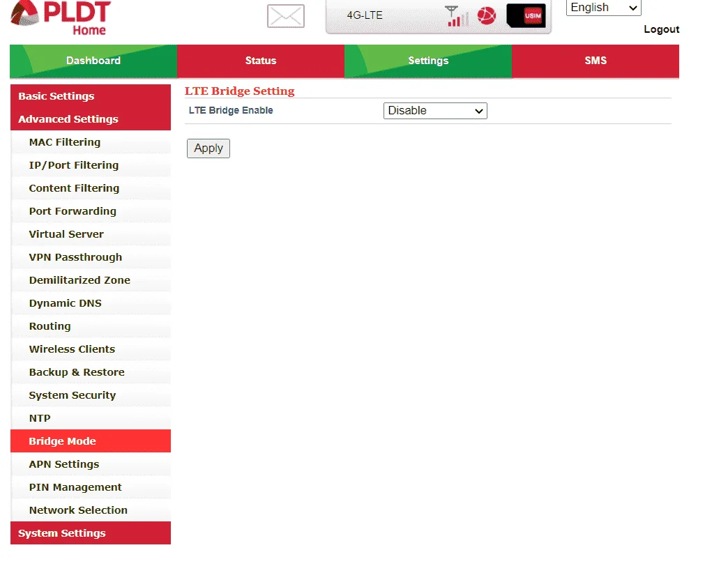728x566 pixels.
Task: Click the USIM card status icon
Action: click(x=526, y=16)
